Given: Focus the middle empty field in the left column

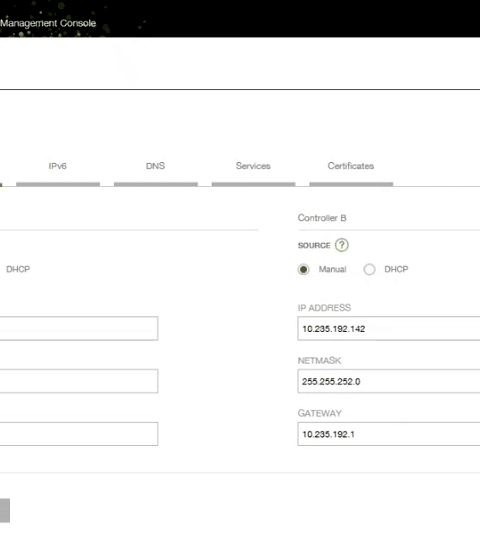Looking at the screenshot, I should pyautogui.click(x=79, y=381).
